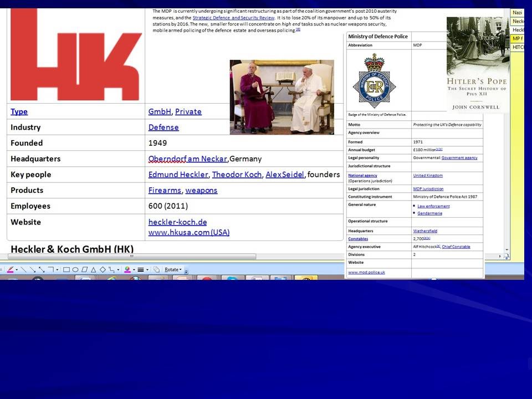Select the Ellipse shape tool

(75, 270)
